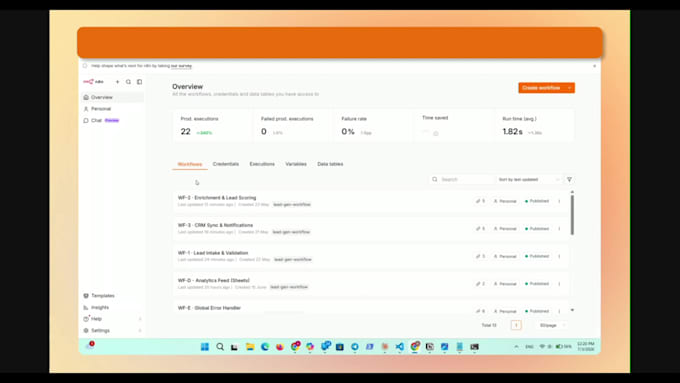Follow the 'our survey' link in the banner

pyautogui.click(x=181, y=66)
